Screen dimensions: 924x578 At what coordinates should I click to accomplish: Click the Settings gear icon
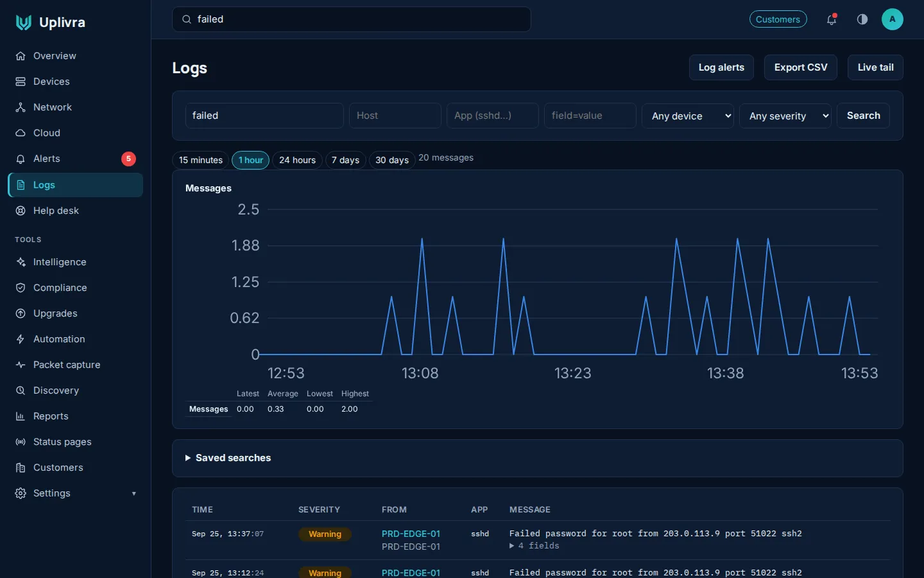[21, 493]
